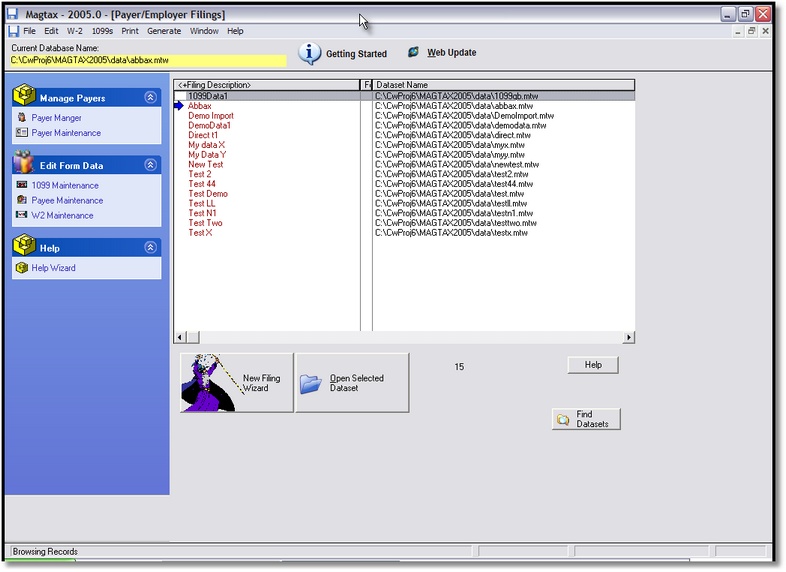Collapse the Edit Form Data panel
786x572 pixels.
(x=150, y=164)
